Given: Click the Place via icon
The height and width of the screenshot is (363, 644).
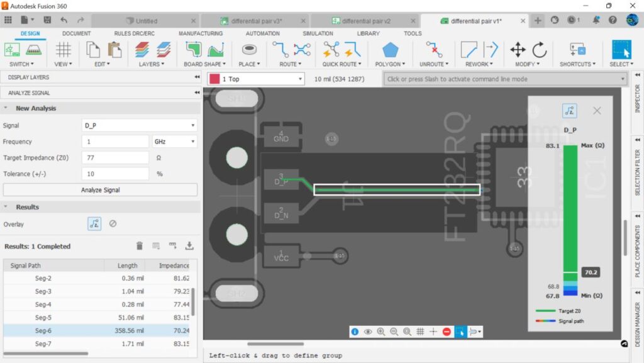Looking at the screenshot, I should pos(249,50).
